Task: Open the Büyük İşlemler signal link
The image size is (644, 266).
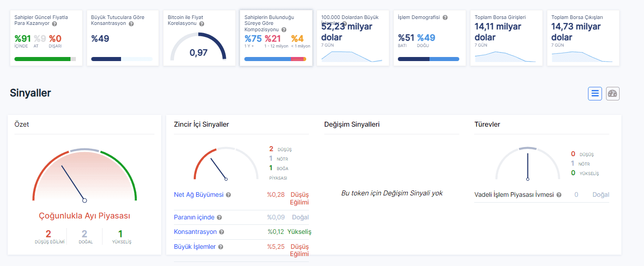Action: coord(195,247)
